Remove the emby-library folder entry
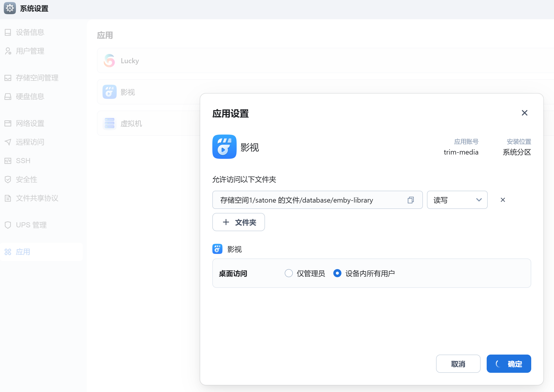554x392 pixels. coord(503,200)
